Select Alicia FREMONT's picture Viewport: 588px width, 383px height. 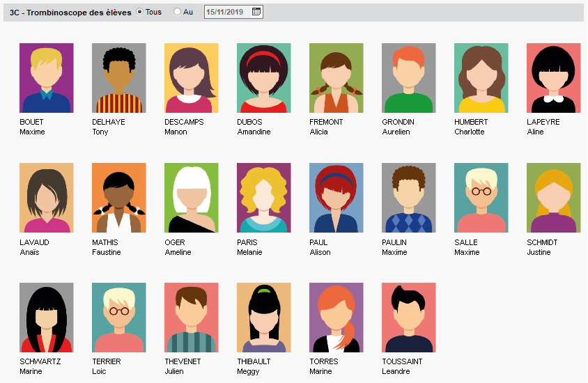click(336, 78)
